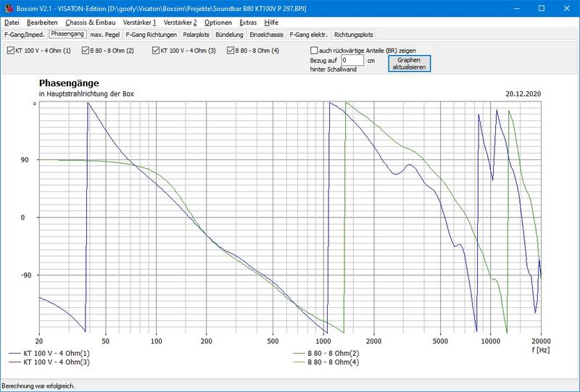
Task: Toggle the B 80 - 8 Ohm (2) checkbox
Action: [86, 51]
